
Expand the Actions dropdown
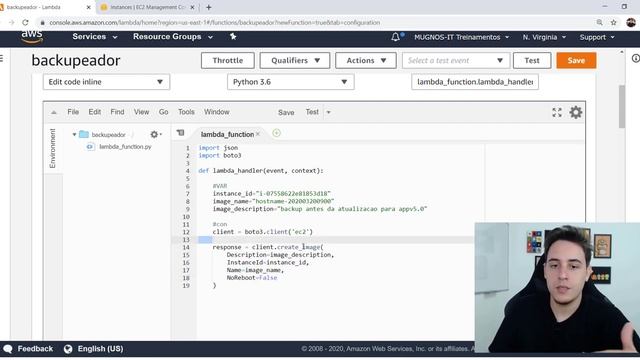click(x=366, y=60)
